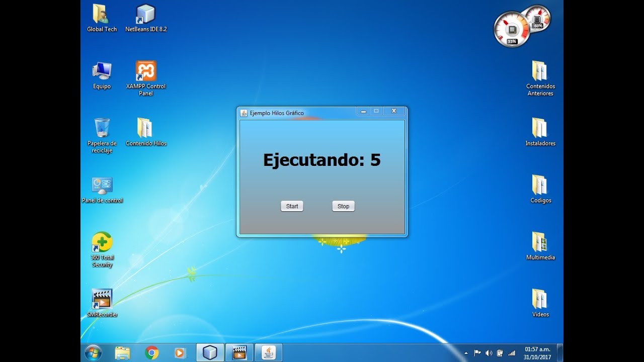Image resolution: width=644 pixels, height=362 pixels.
Task: Click the memory meter gadget showing 60%
Action: tap(537, 18)
